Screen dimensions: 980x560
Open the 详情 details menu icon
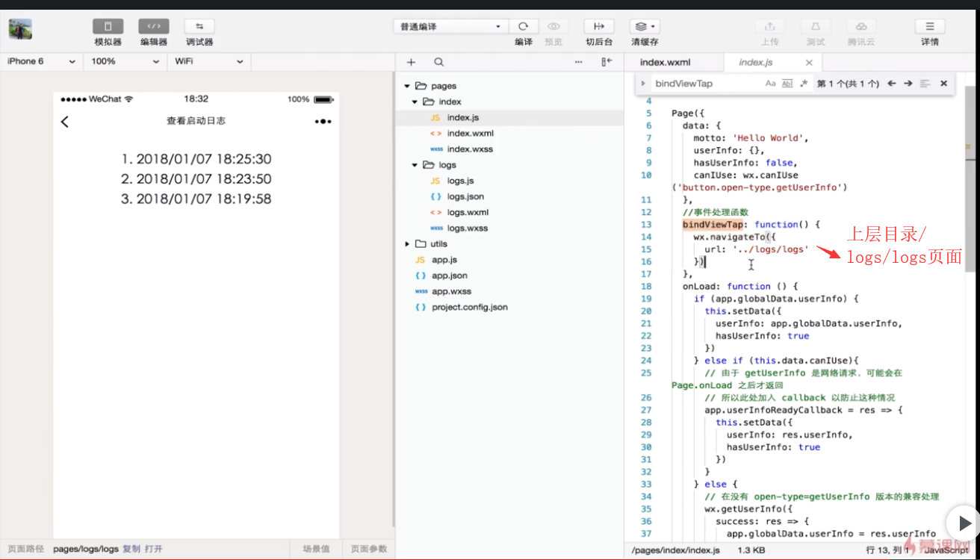(x=930, y=26)
